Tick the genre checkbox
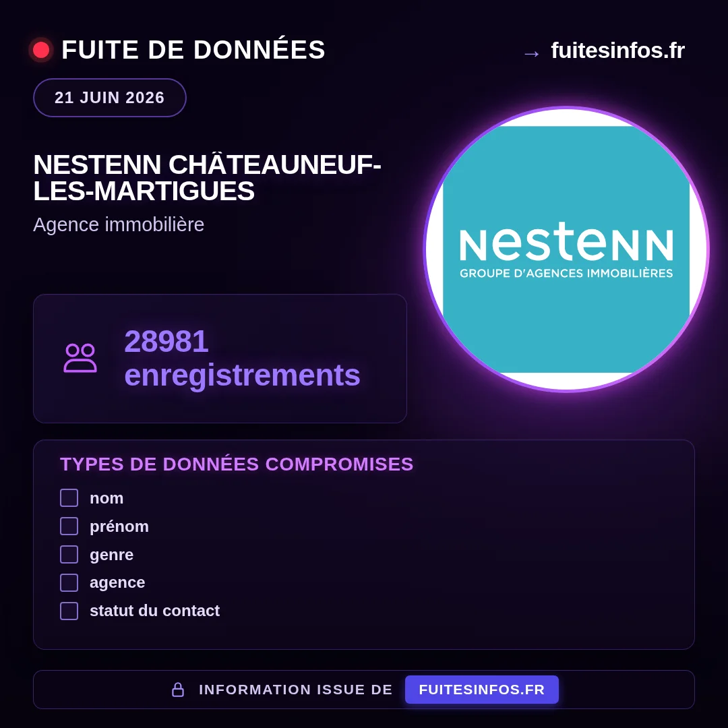The image size is (728, 728). 69,554
